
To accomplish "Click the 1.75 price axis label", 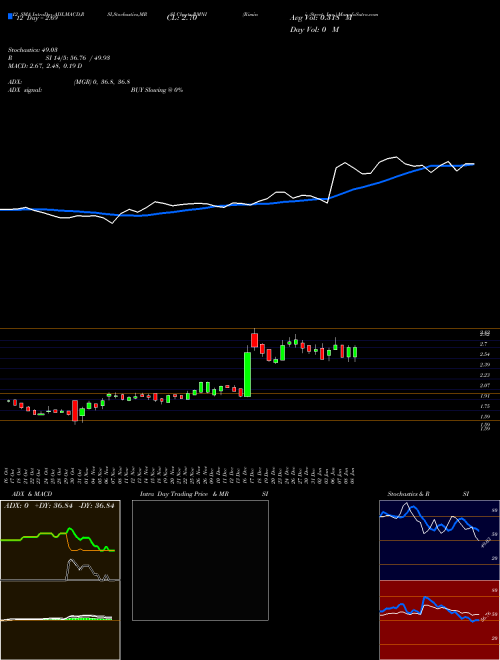I will [484, 406].
